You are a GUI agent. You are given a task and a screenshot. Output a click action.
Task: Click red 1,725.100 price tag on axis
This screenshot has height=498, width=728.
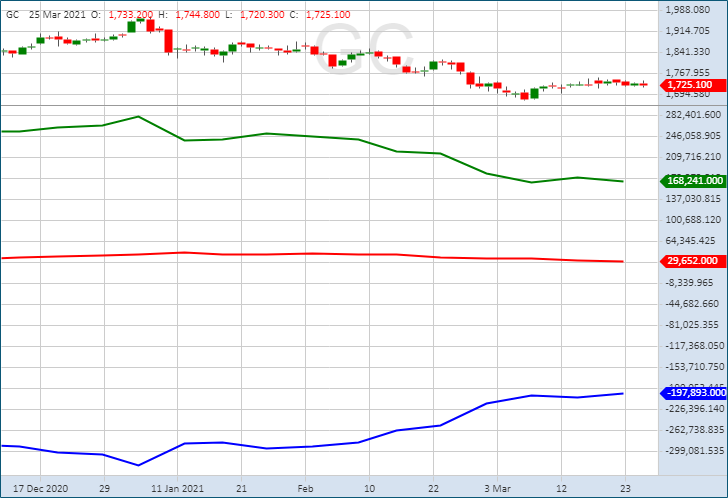[x=689, y=85]
